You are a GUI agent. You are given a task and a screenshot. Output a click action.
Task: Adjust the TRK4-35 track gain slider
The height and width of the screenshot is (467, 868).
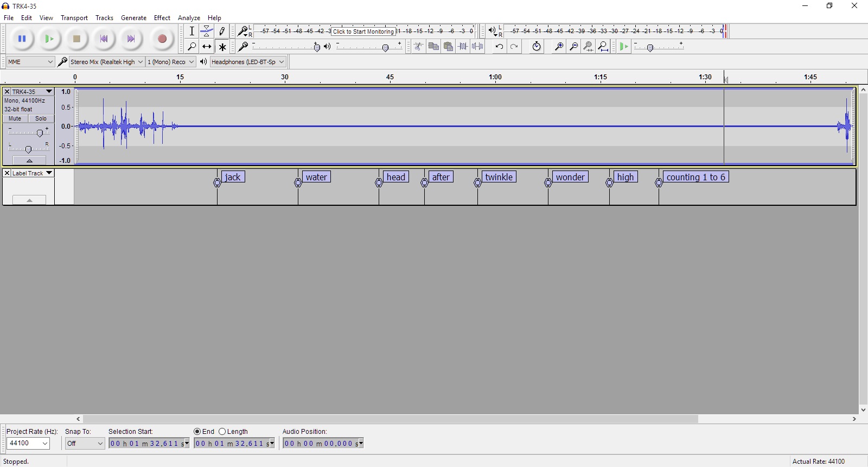tap(40, 133)
